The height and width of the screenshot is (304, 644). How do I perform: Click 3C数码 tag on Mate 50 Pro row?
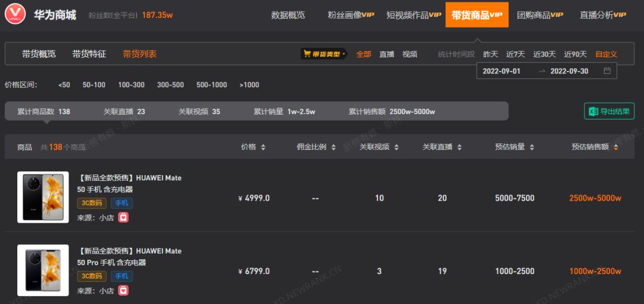click(x=92, y=276)
